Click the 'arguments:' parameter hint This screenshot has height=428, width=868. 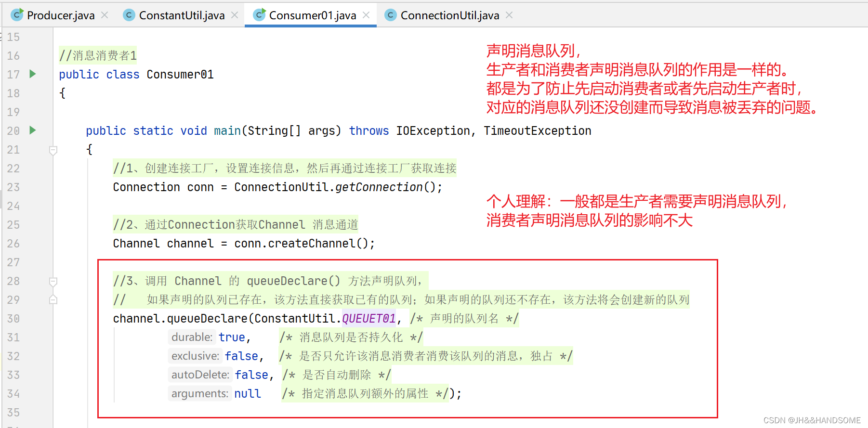(200, 393)
